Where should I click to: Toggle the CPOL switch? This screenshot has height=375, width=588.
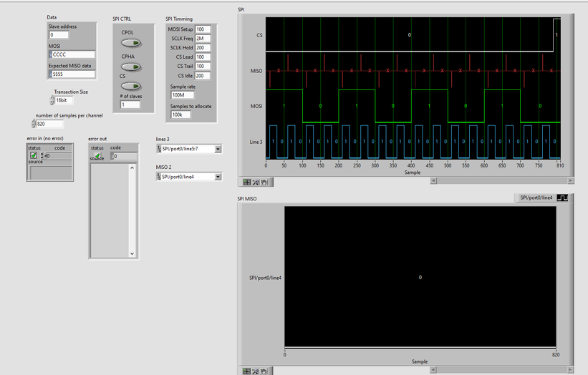click(131, 43)
